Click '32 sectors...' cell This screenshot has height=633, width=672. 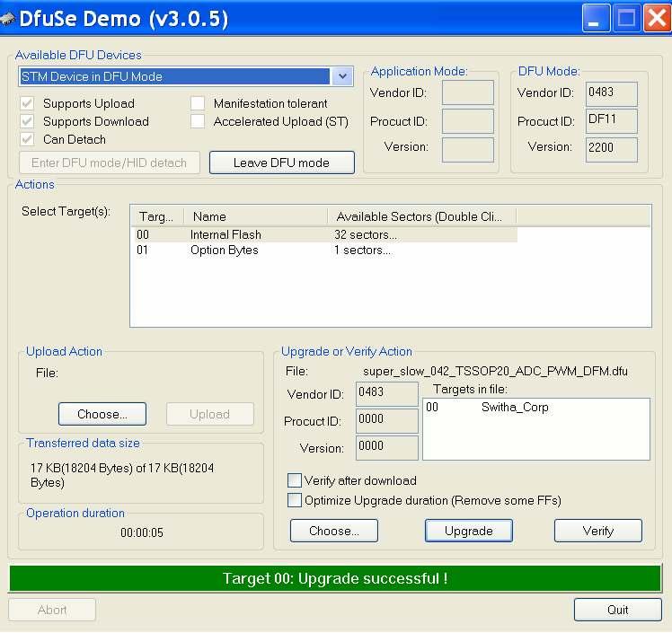pos(366,234)
